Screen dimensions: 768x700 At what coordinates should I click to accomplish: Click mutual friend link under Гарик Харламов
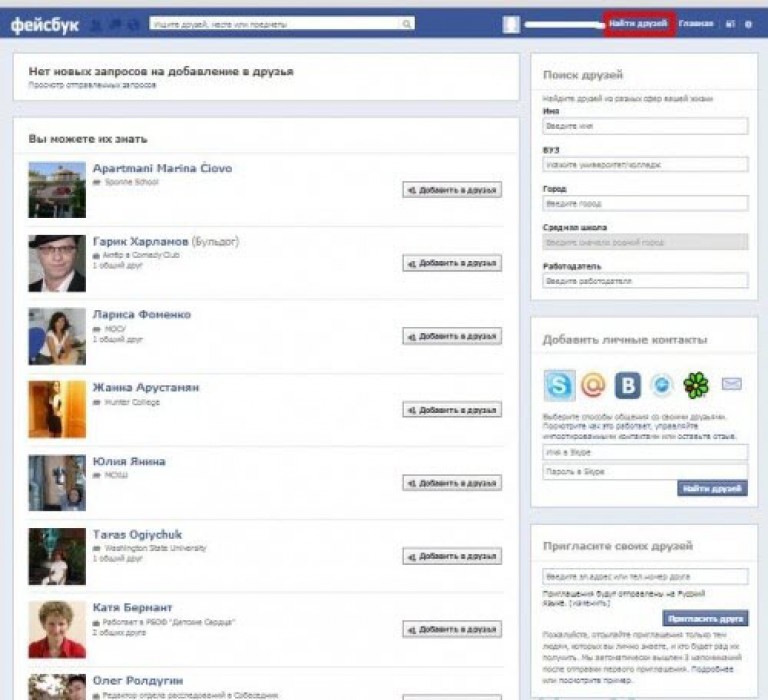click(x=118, y=266)
